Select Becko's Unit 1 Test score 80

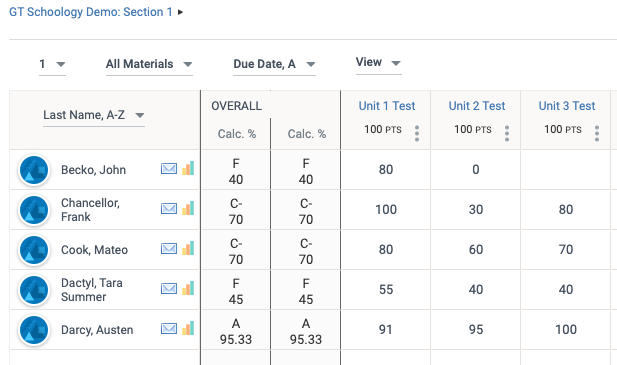[386, 170]
